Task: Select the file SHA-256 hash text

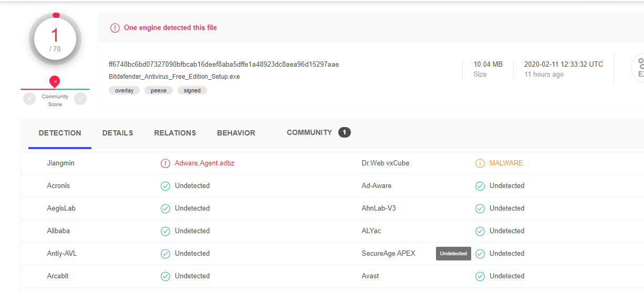Action: pos(224,65)
